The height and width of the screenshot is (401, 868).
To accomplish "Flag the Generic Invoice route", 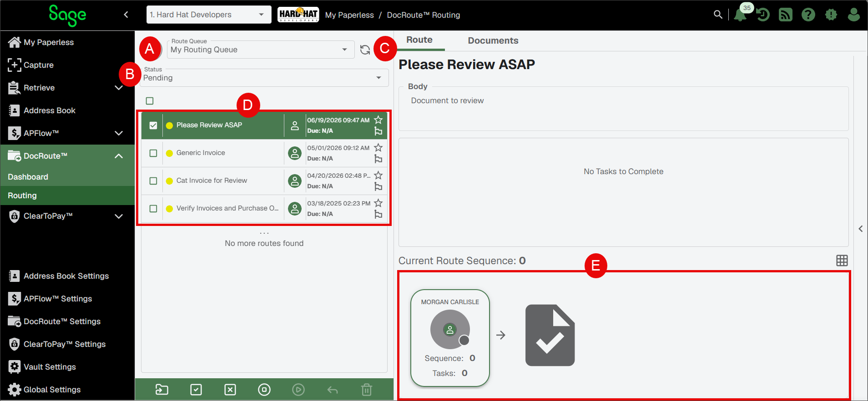I will (x=378, y=159).
